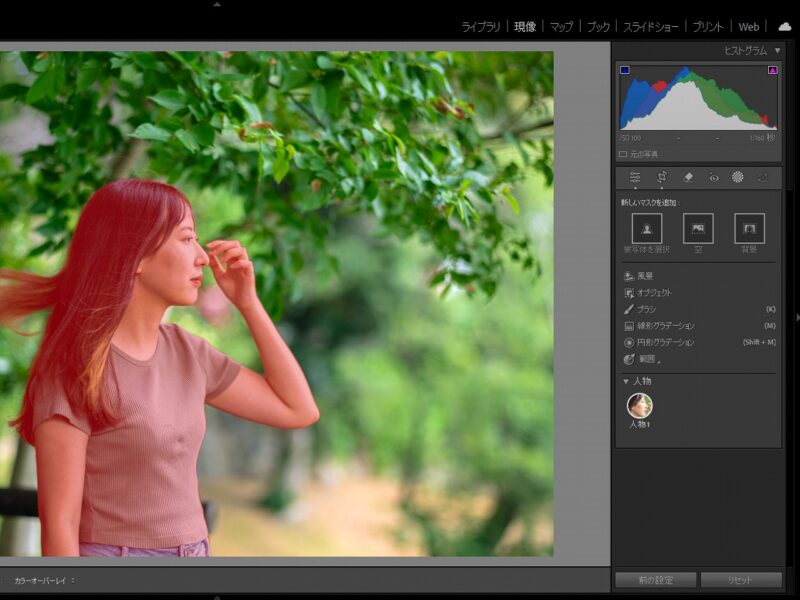
Task: Select the Healing eraser tool
Action: (x=688, y=177)
